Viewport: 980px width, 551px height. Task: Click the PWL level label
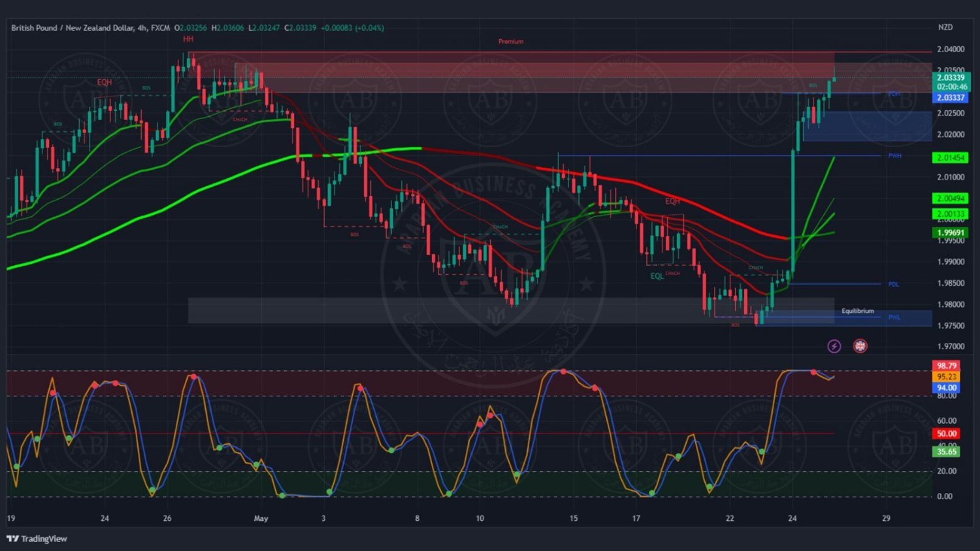tap(894, 317)
